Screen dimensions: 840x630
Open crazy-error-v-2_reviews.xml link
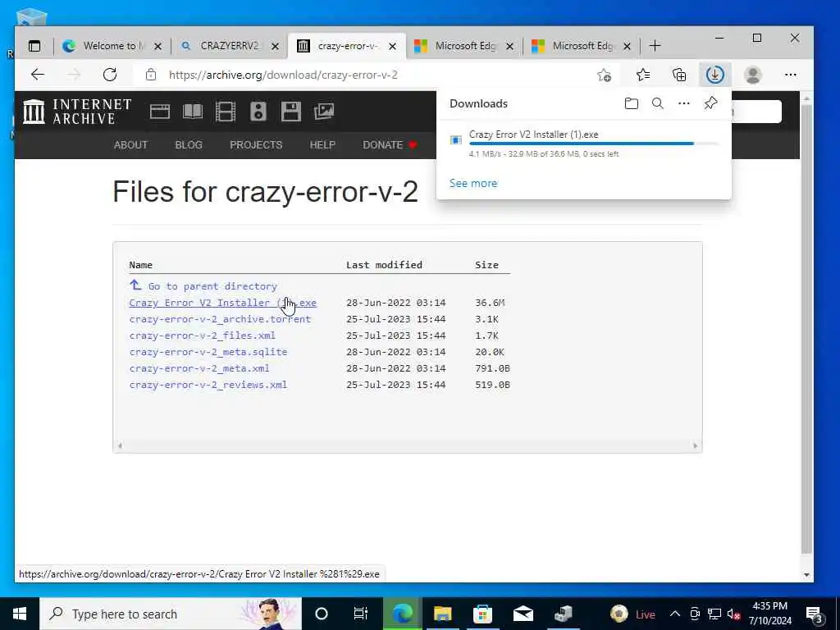pyautogui.click(x=208, y=385)
